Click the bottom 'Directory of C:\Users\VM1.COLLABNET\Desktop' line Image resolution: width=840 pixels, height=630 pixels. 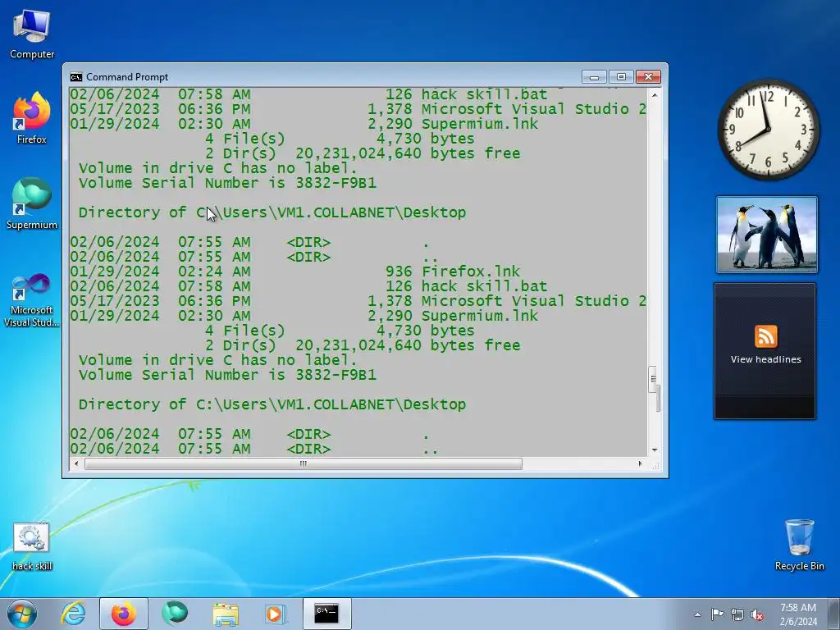(272, 404)
